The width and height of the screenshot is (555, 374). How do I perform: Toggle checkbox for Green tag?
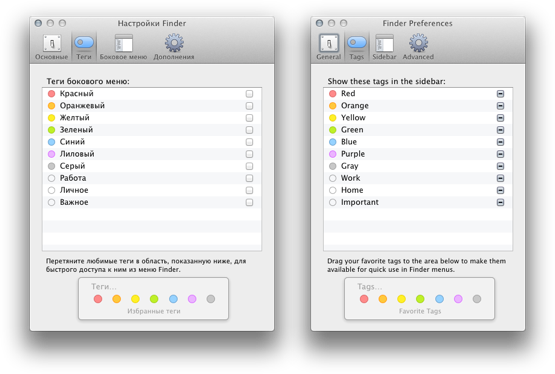coord(500,130)
